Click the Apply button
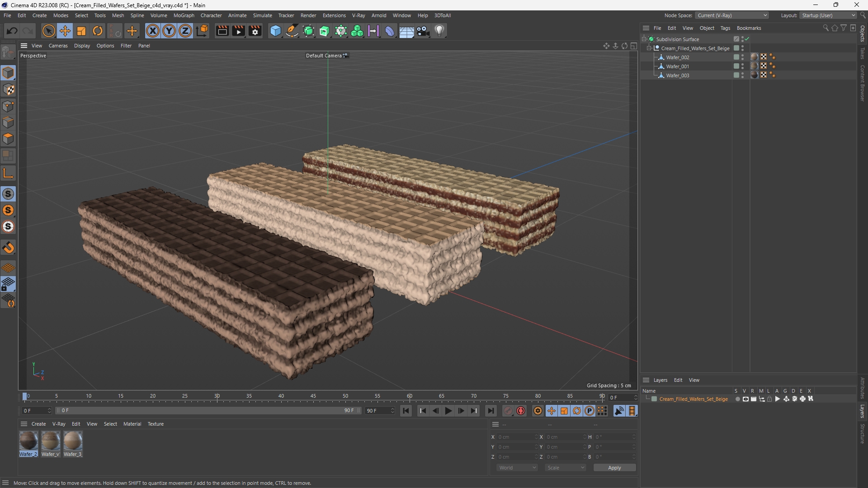This screenshot has width=868, height=488. coord(614,468)
